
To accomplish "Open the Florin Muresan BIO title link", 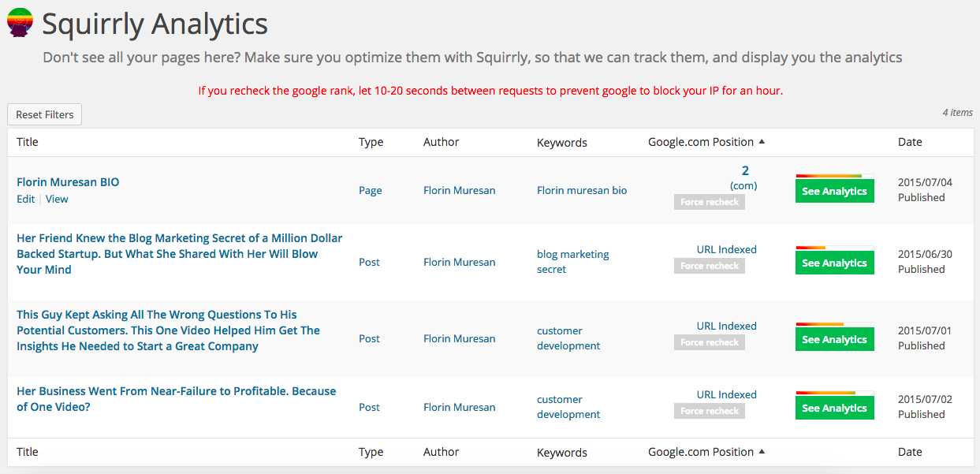I will pyautogui.click(x=68, y=182).
